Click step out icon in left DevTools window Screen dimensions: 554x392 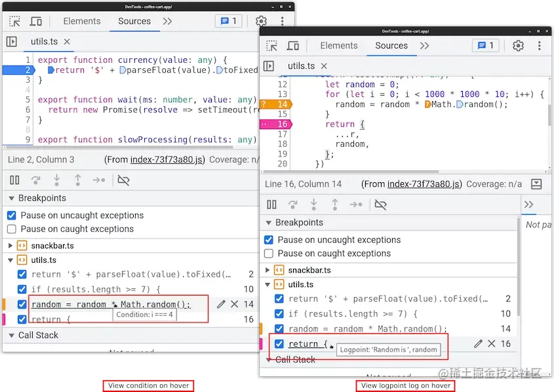click(x=78, y=180)
